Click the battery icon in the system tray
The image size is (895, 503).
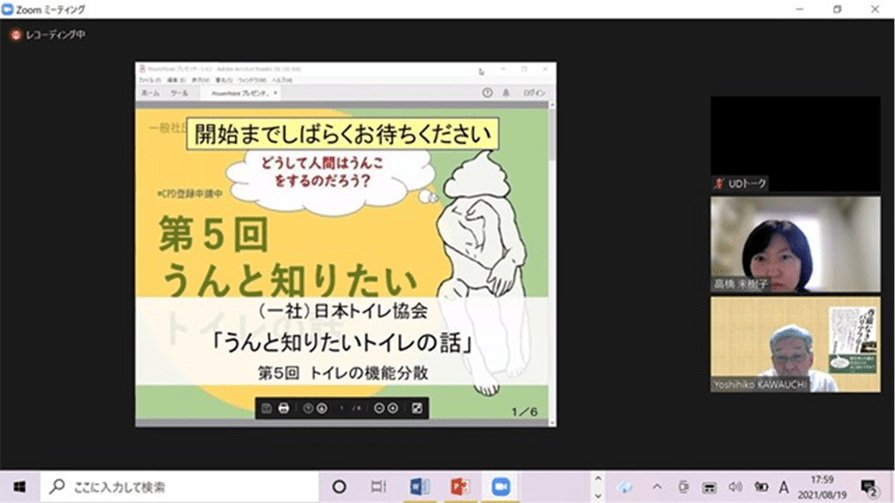click(x=761, y=487)
